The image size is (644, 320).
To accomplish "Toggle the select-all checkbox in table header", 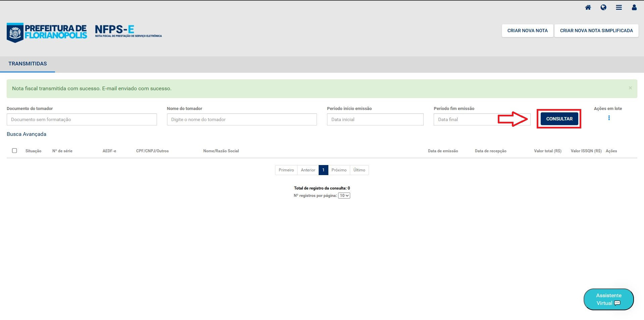I will [14, 151].
